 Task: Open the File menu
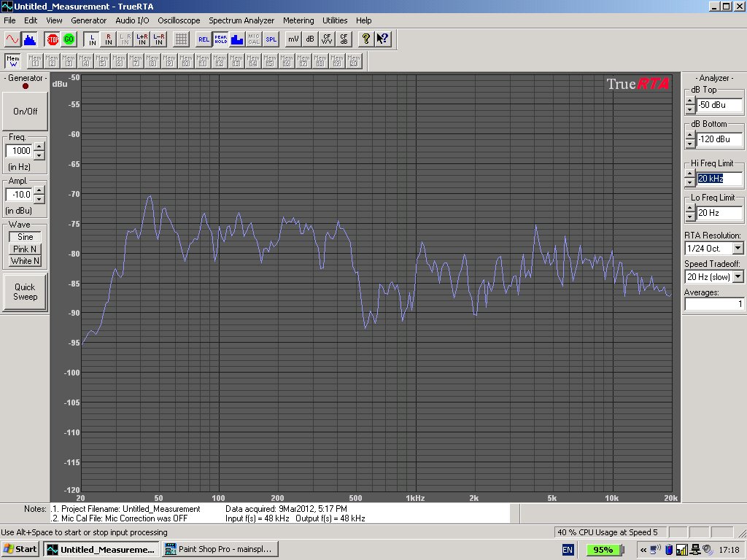[9, 20]
